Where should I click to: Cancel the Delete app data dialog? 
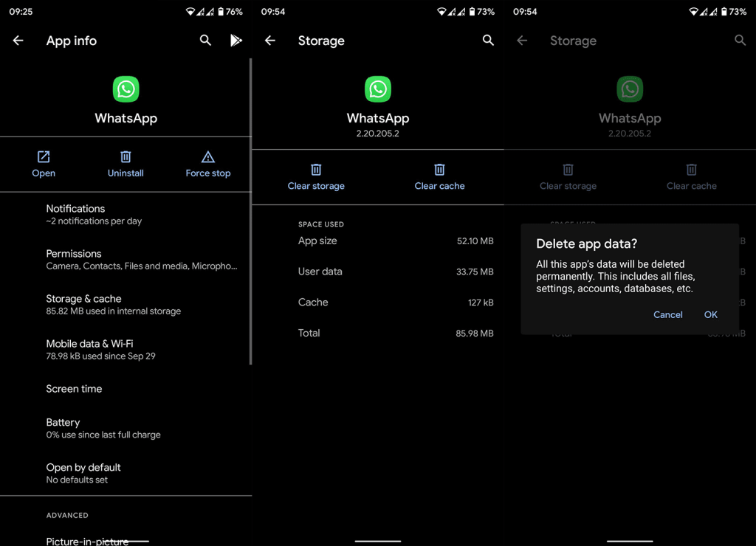pos(667,314)
